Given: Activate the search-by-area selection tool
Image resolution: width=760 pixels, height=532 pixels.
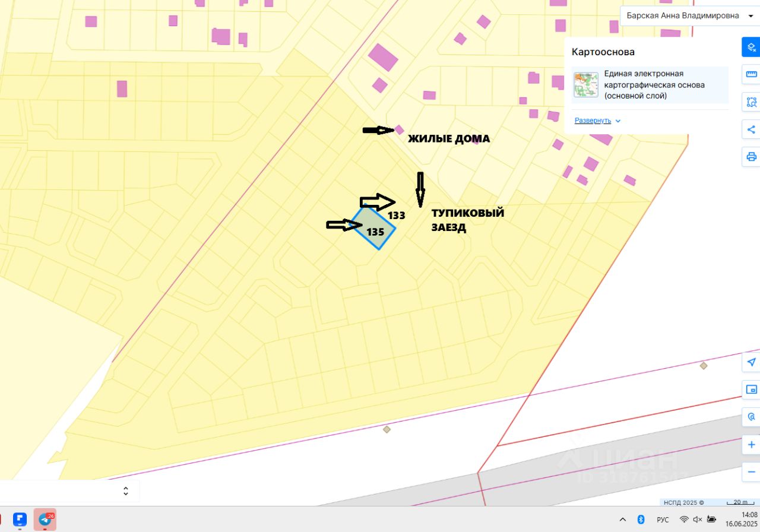Looking at the screenshot, I should [x=751, y=102].
